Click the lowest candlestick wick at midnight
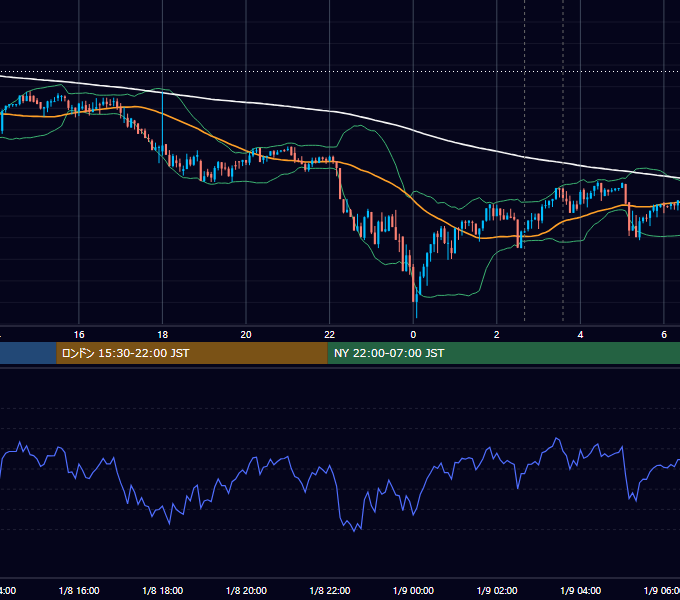The height and width of the screenshot is (600, 680). (x=416, y=308)
